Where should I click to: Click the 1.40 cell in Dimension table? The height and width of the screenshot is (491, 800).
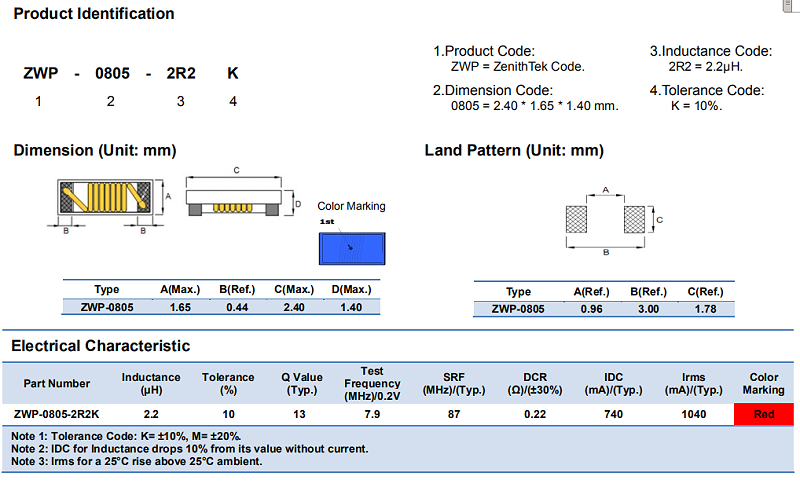[351, 307]
